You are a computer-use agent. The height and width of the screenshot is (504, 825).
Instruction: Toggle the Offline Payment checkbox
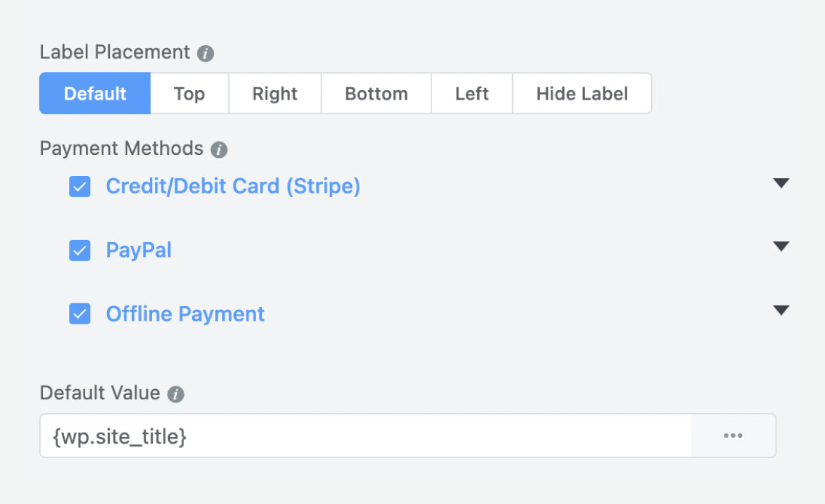click(79, 314)
